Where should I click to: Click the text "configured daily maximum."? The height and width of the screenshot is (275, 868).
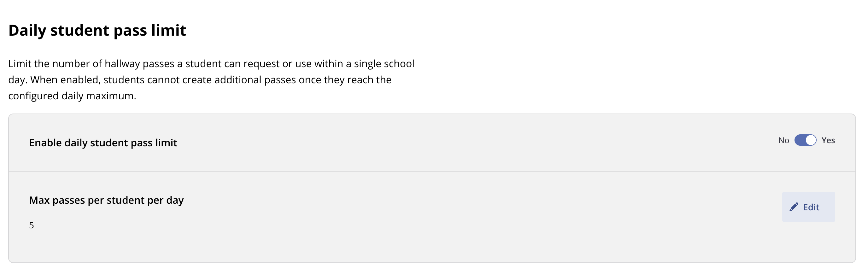coord(72,96)
